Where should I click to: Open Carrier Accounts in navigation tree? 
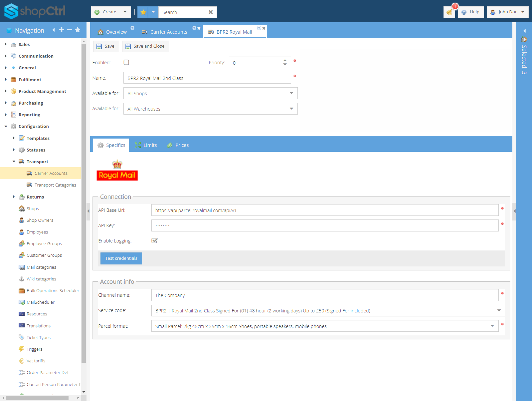click(51, 174)
